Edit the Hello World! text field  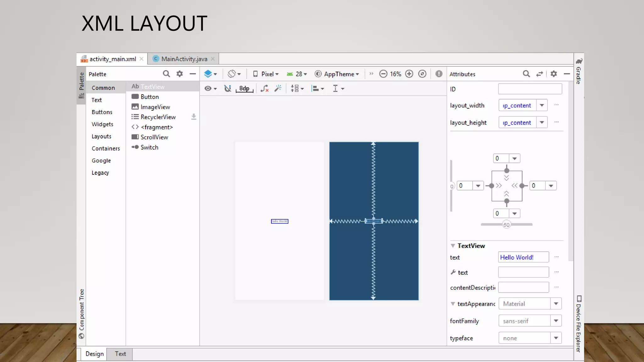524,257
